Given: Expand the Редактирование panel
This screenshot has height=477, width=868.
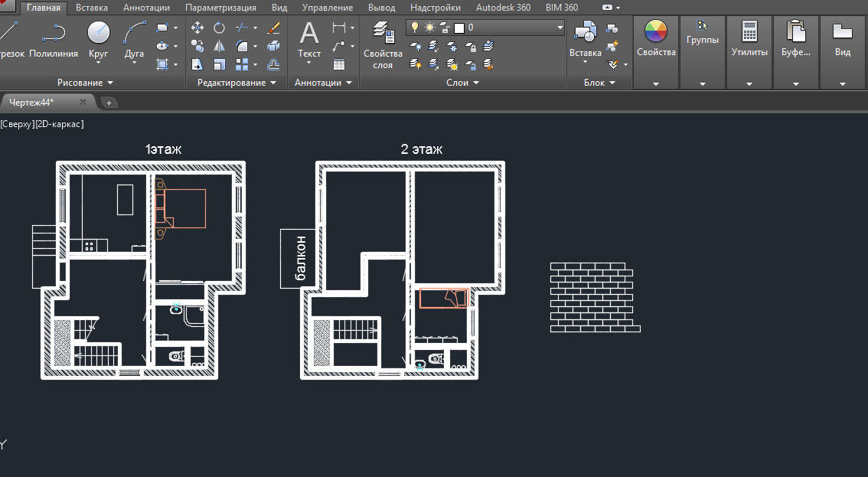Looking at the screenshot, I should point(237,83).
